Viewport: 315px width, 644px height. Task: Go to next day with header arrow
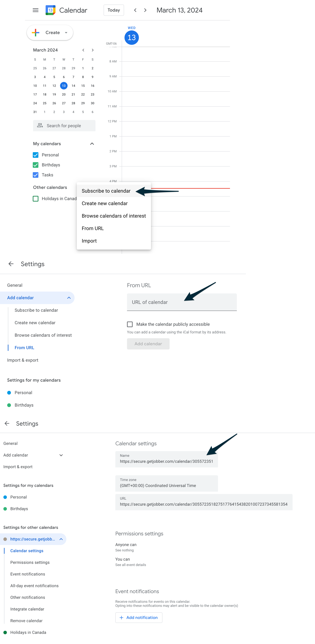pos(145,10)
